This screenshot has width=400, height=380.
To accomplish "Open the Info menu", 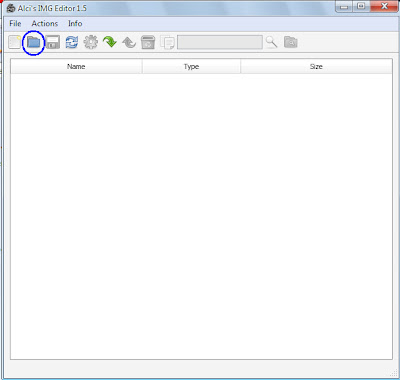I will [75, 24].
